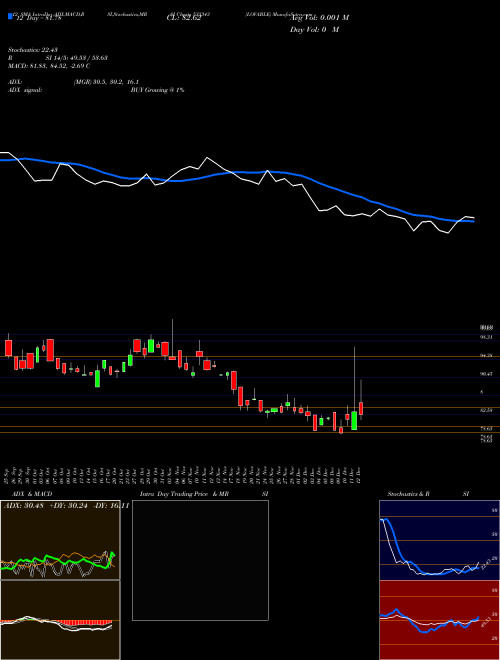Click the 'CL: 82.62' closing price text
500x660 pixels.
pos(183,18)
